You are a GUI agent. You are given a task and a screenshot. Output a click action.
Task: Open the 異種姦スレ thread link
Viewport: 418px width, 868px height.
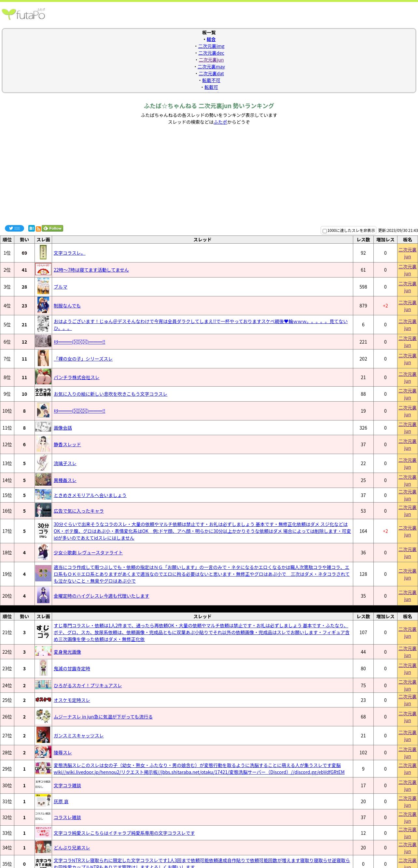coord(65,480)
